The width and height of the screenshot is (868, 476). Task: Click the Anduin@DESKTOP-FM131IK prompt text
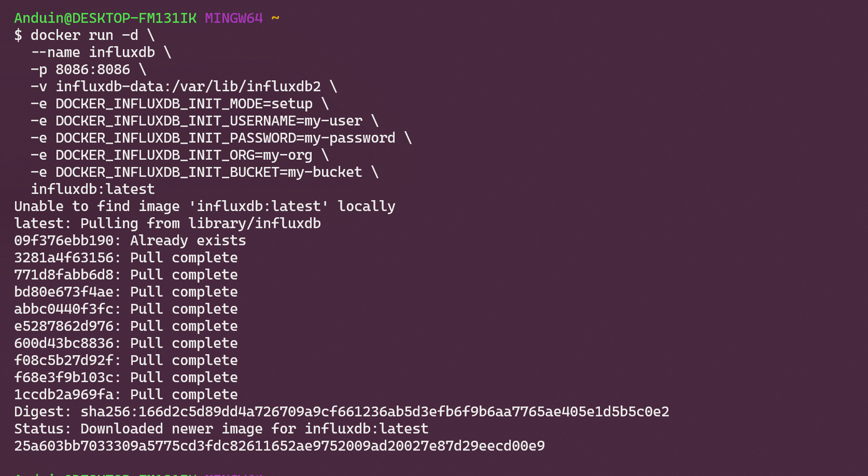[105, 18]
